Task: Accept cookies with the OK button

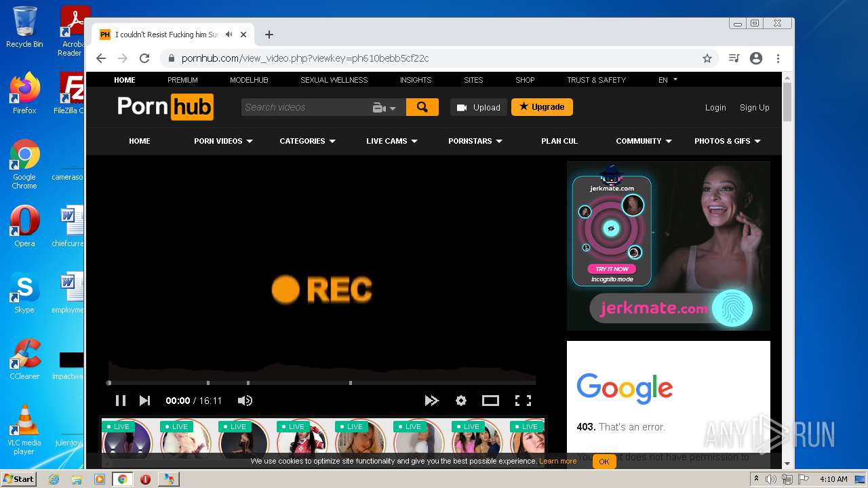Action: click(604, 462)
